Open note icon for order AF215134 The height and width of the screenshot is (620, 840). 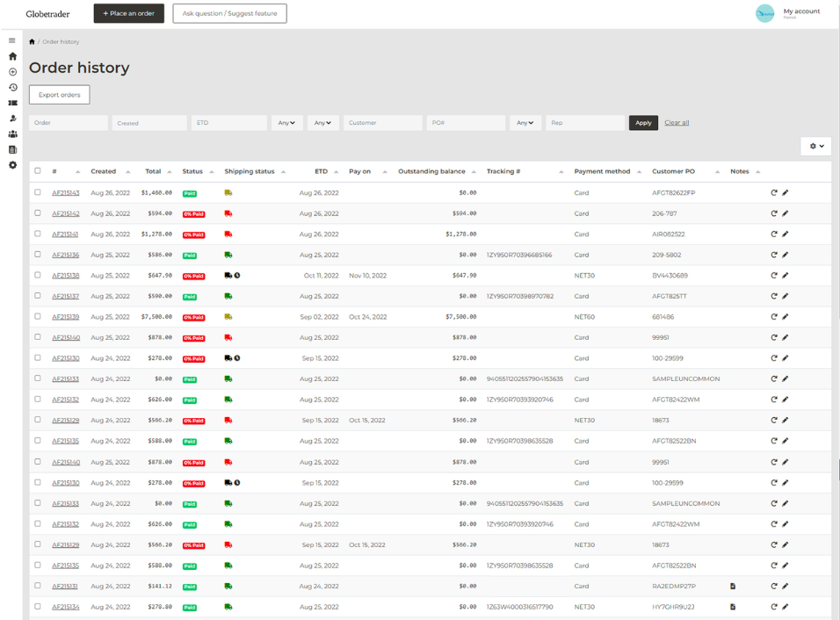(733, 607)
